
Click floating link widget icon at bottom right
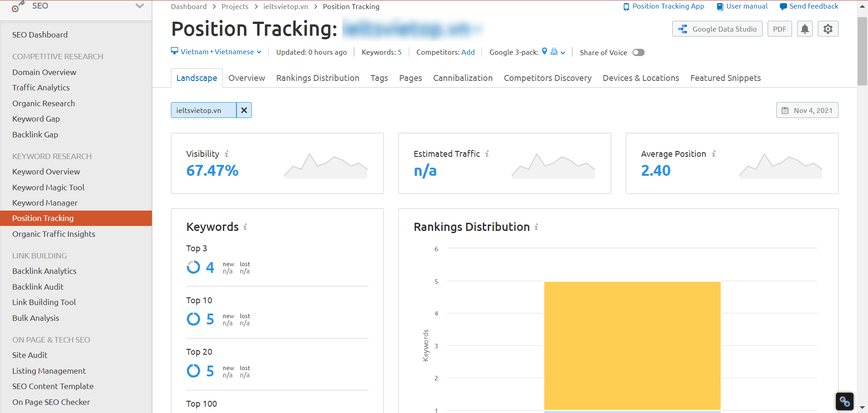(x=844, y=401)
